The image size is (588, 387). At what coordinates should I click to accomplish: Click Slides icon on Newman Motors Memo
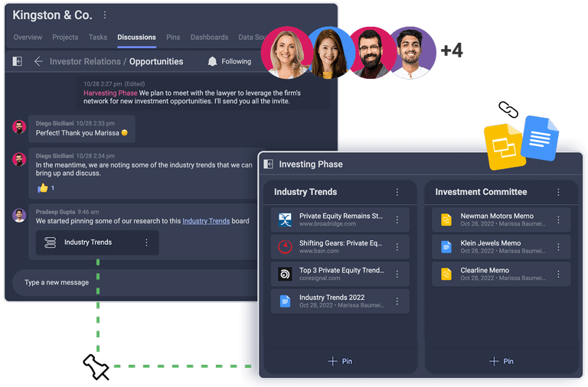tap(446, 220)
